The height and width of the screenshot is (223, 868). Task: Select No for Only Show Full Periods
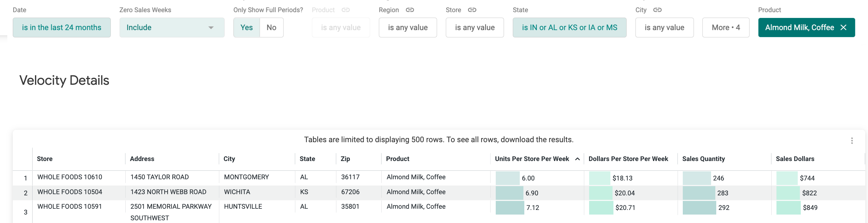pos(271,28)
